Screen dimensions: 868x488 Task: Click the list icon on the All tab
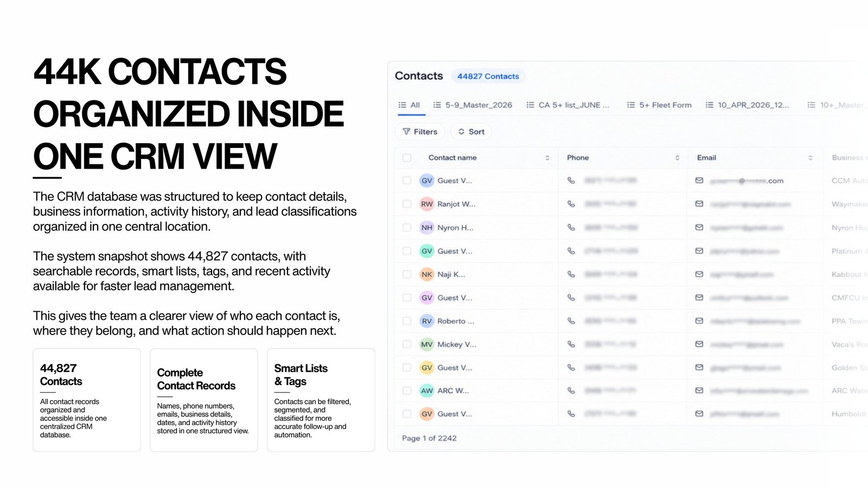click(403, 105)
